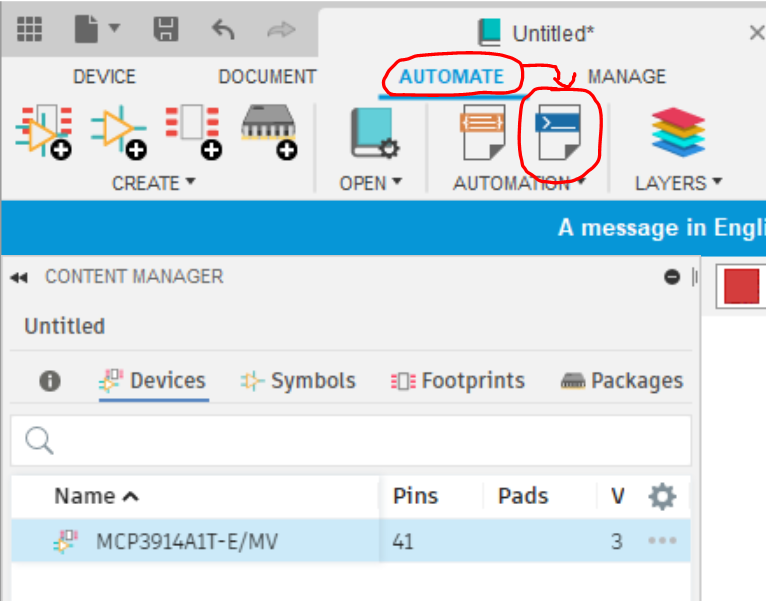This screenshot has height=601, width=766.
Task: Select the Devices tab
Action: pos(153,381)
